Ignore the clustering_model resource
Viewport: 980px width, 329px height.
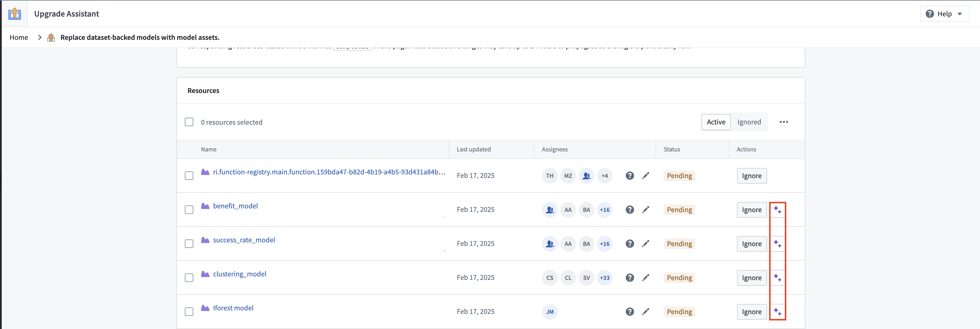pos(752,278)
